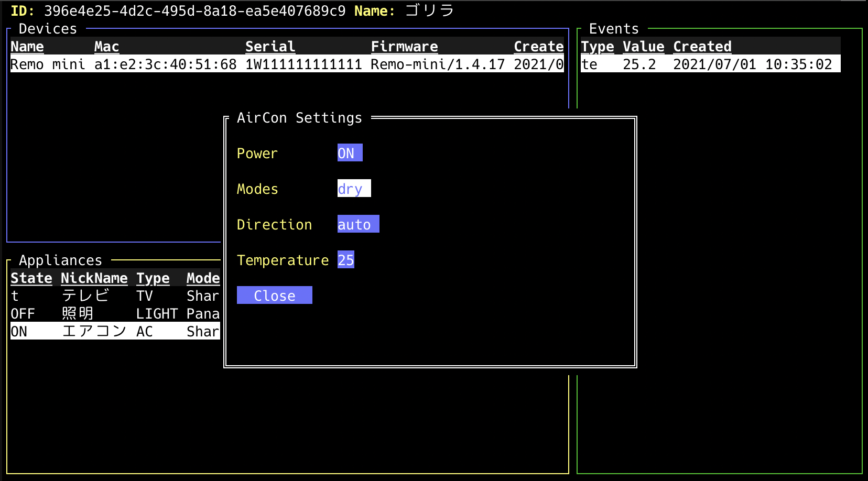This screenshot has height=481, width=868.
Task: Click the firmware value Remo-mini/1.4.17
Action: [438, 64]
